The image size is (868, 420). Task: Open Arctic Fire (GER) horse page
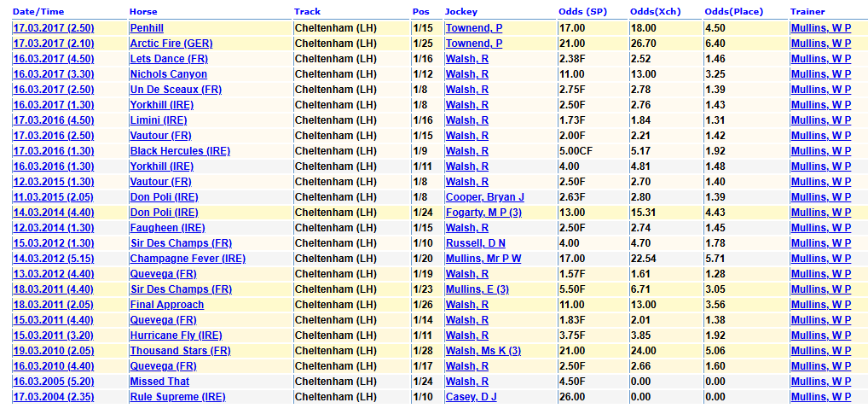pyautogui.click(x=171, y=44)
